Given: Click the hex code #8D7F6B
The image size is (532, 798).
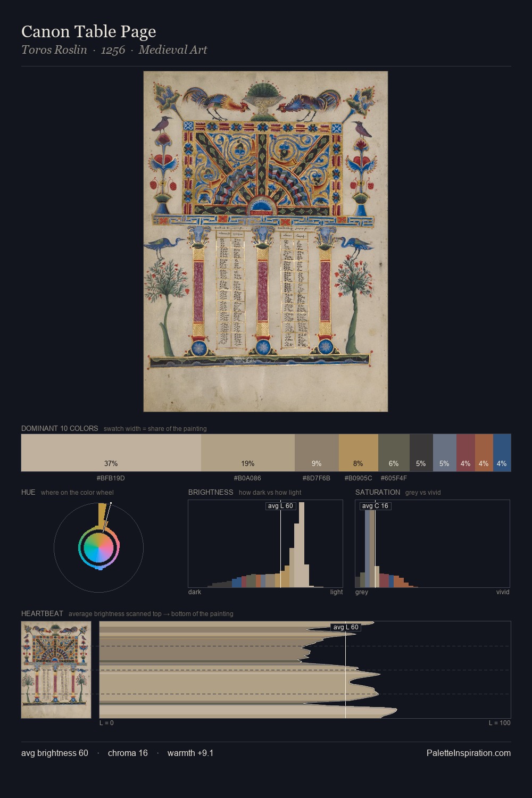Looking at the screenshot, I should (317, 478).
